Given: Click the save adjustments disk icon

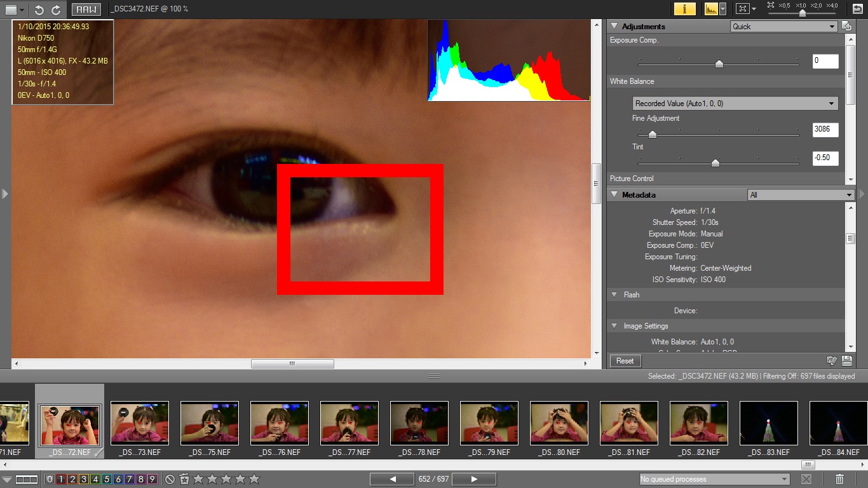Looking at the screenshot, I should [x=846, y=361].
